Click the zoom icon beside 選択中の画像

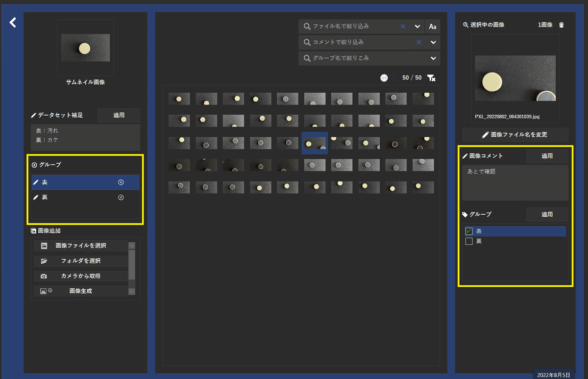click(465, 25)
